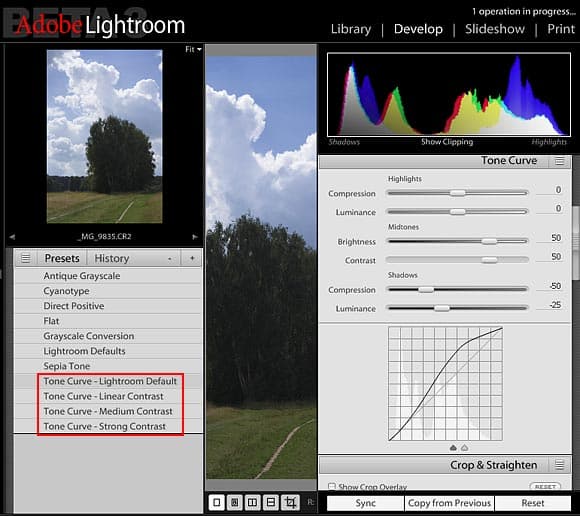
Task: Click the Sync button
Action: (365, 503)
